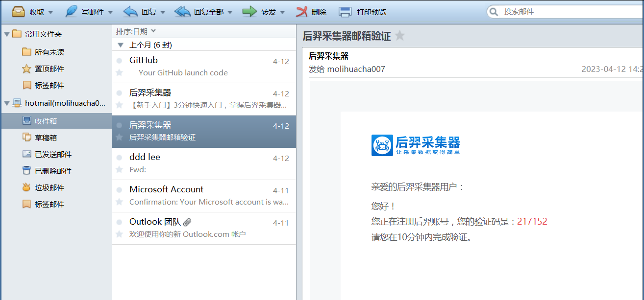Screen dimensions: 644x300
Task: Toggle read status dot of GitHub email
Action: pos(119,61)
